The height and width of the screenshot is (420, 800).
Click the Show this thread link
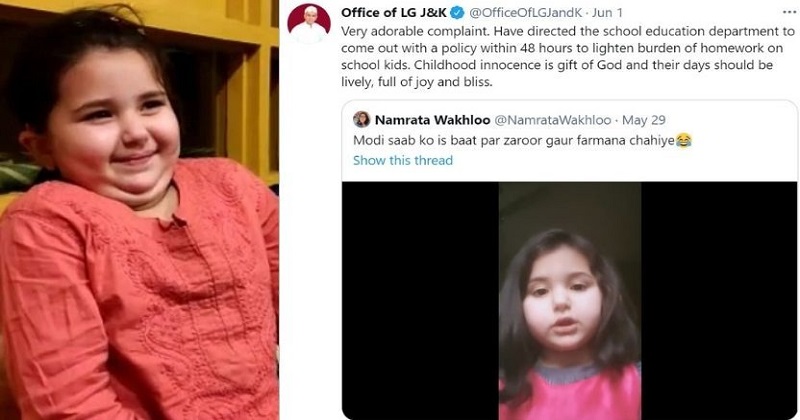pyautogui.click(x=403, y=160)
